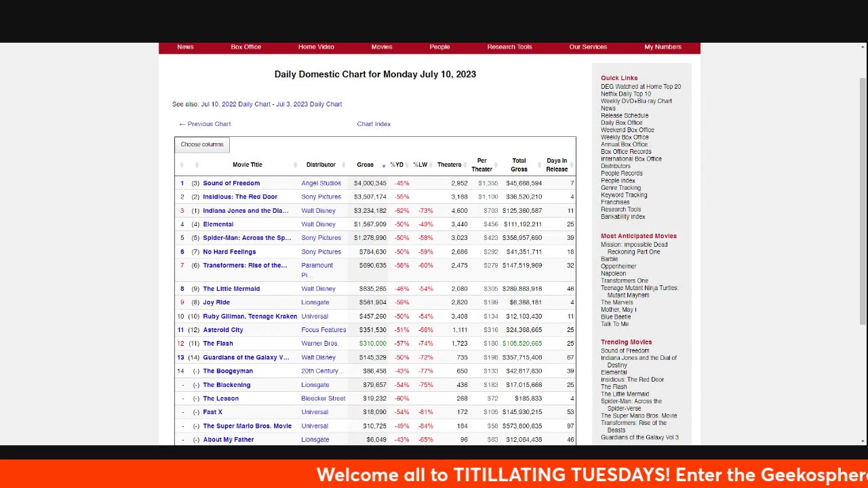Open Box Office Records quick link
This screenshot has width=868, height=488.
coord(626,152)
